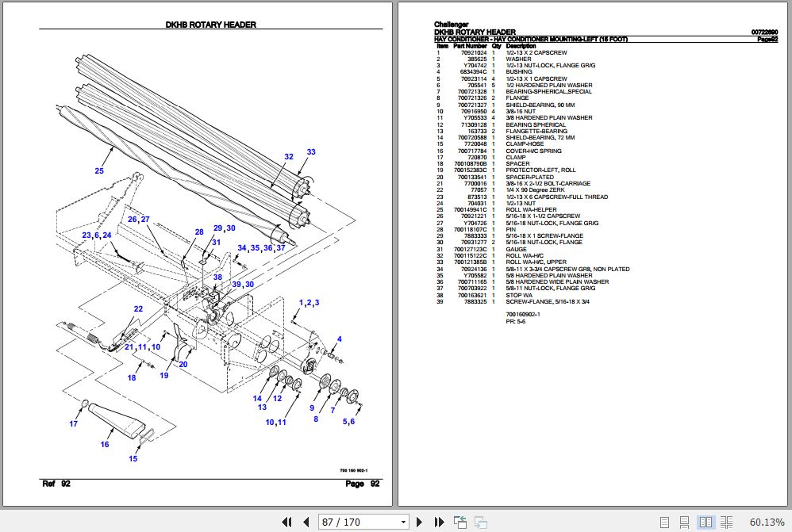792x532 pixels.
Task: Click the DKHB ROTARY HEADER heading
Action: tap(210, 25)
